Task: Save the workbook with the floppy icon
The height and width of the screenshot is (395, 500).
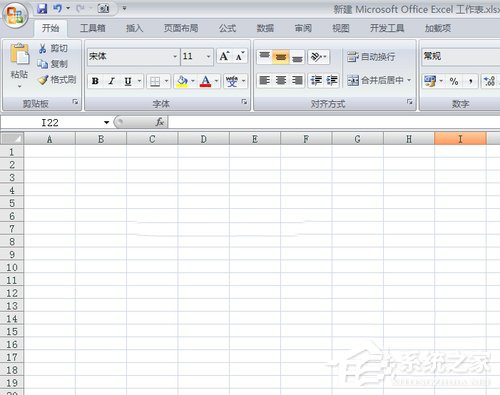Action: coord(42,9)
